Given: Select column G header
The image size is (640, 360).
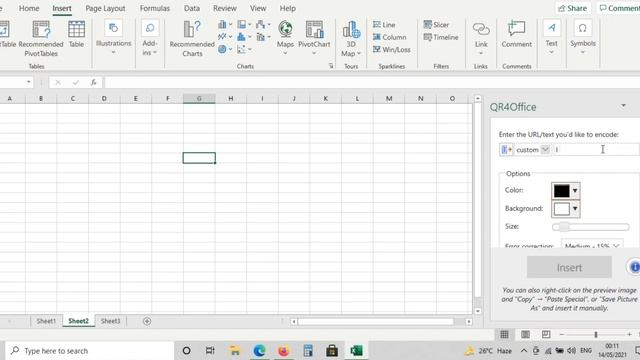Looking at the screenshot, I should pos(199,98).
